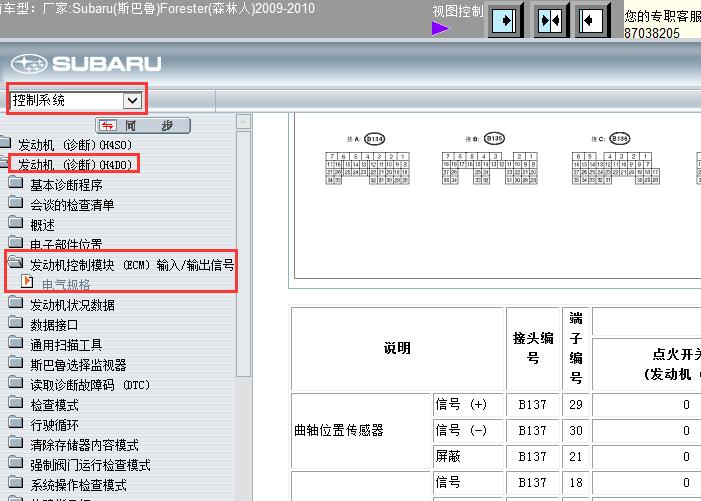This screenshot has width=701, height=501.
Task: Click the tree panel scrollbar up arrow
Action: click(243, 122)
